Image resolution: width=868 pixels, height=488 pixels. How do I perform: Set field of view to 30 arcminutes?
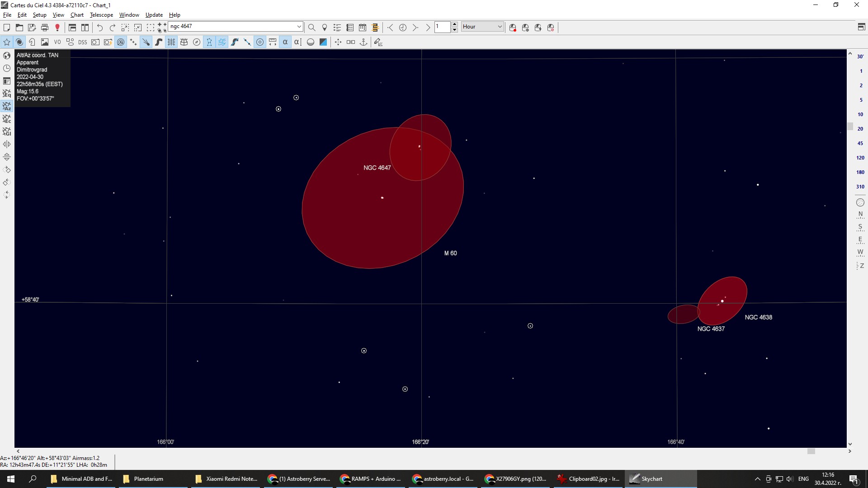860,56
